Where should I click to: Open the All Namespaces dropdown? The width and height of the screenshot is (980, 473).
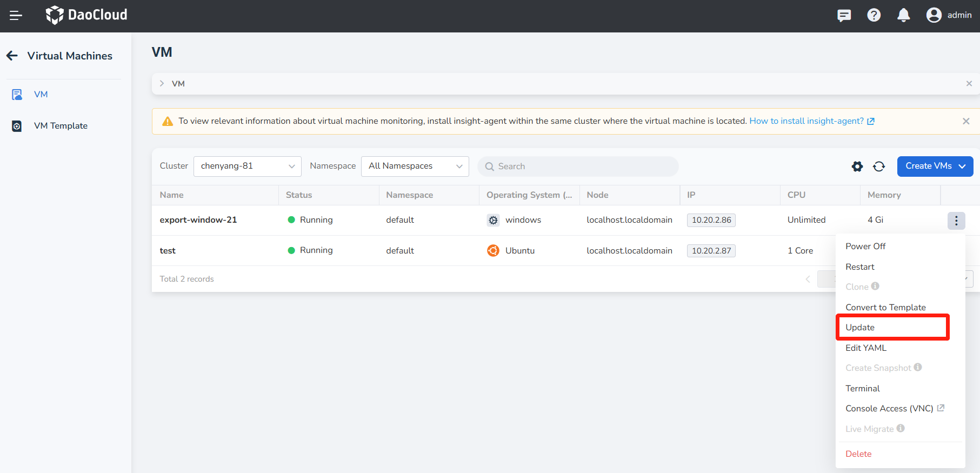[x=415, y=166]
